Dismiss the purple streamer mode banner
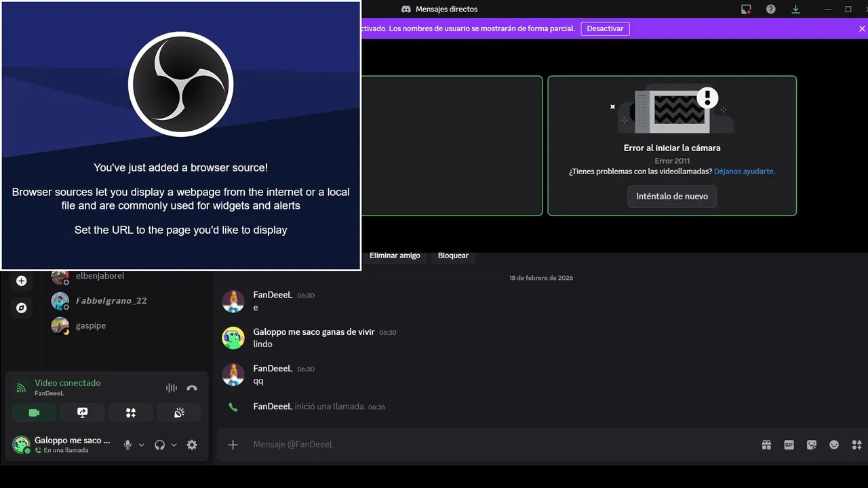 [x=862, y=28]
